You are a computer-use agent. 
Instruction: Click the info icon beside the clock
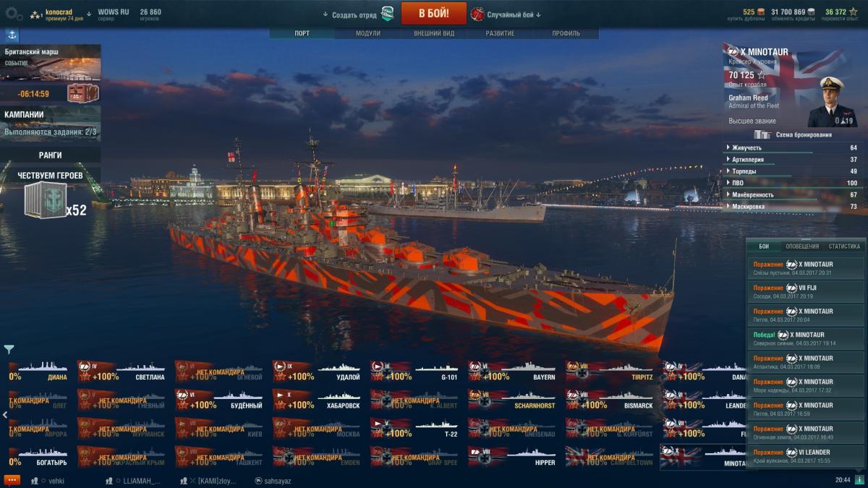click(859, 479)
